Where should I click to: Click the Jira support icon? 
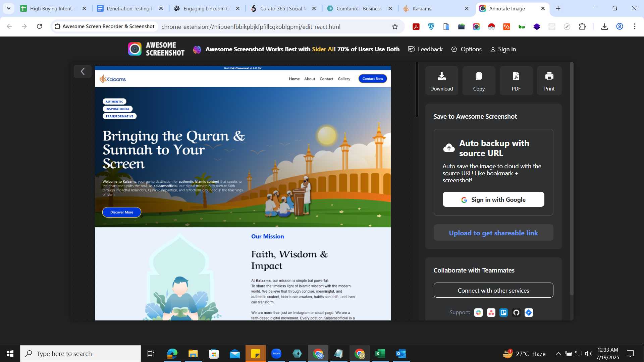point(529,313)
